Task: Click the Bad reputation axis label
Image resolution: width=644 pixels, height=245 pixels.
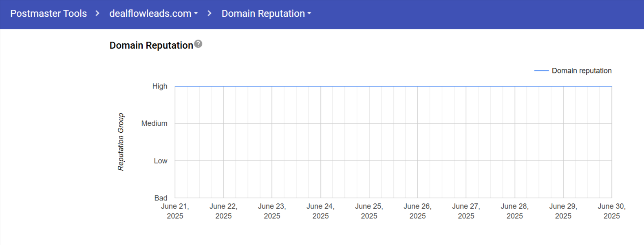Action: click(161, 198)
